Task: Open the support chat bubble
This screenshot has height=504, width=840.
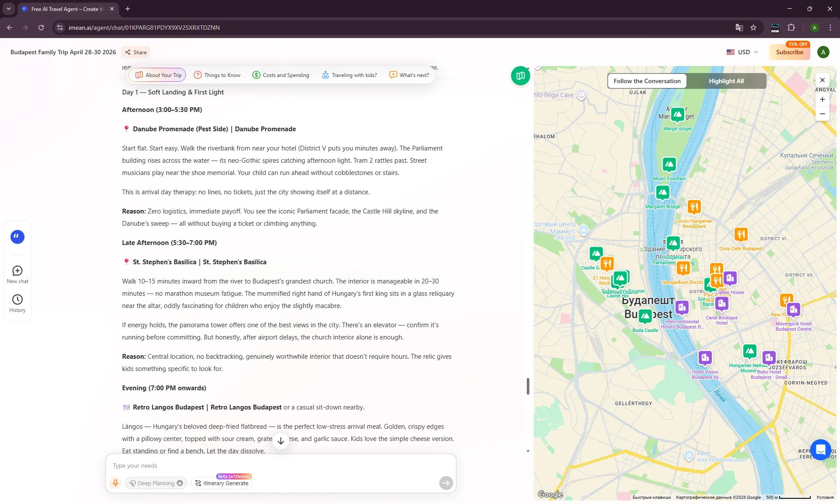Action: coord(821,449)
